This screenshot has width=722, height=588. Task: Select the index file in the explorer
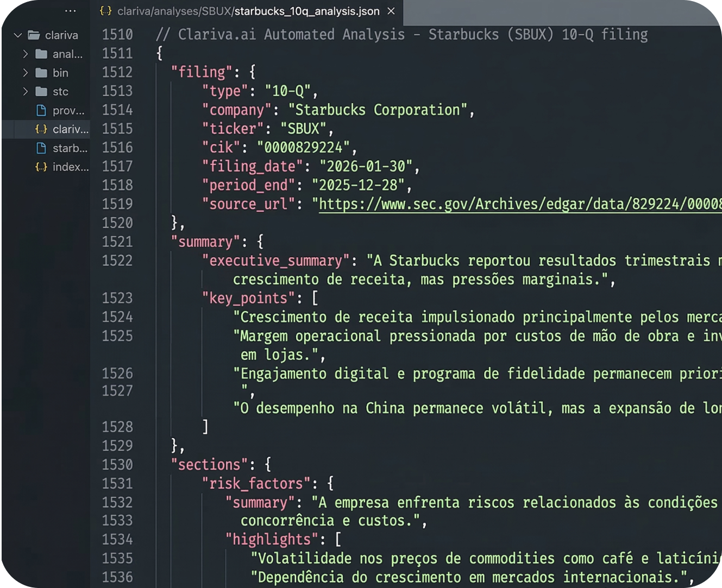(x=70, y=167)
